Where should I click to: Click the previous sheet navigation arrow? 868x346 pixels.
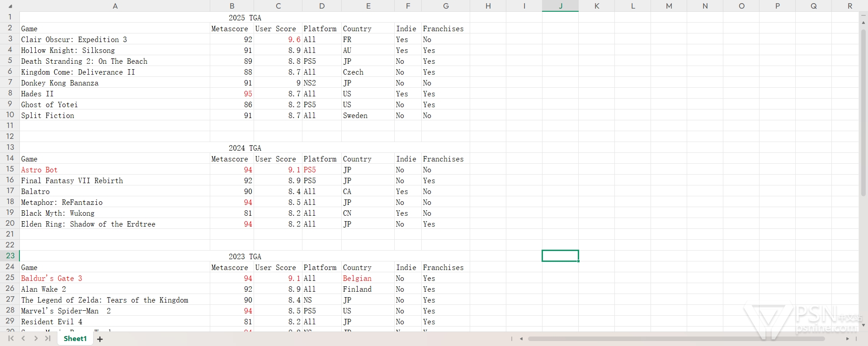click(x=24, y=338)
